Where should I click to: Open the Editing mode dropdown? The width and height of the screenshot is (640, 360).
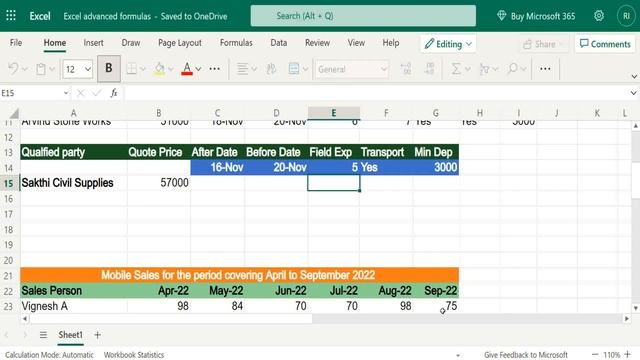[x=448, y=44]
